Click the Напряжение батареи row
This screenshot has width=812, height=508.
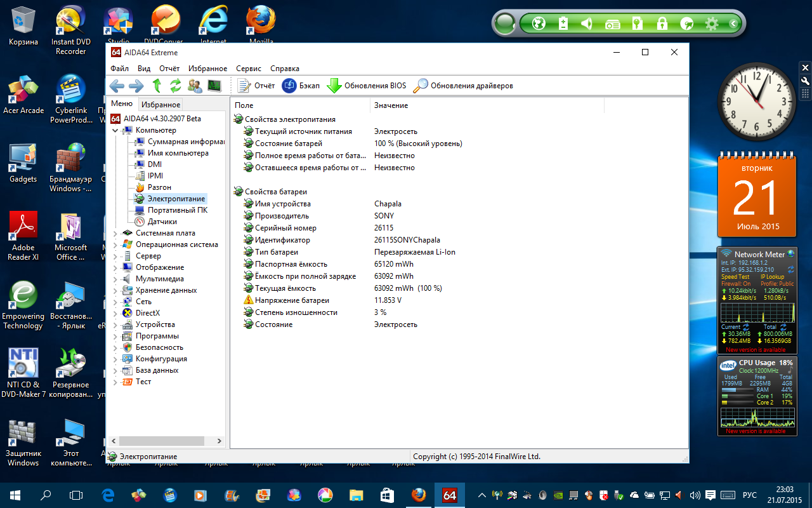(459, 300)
